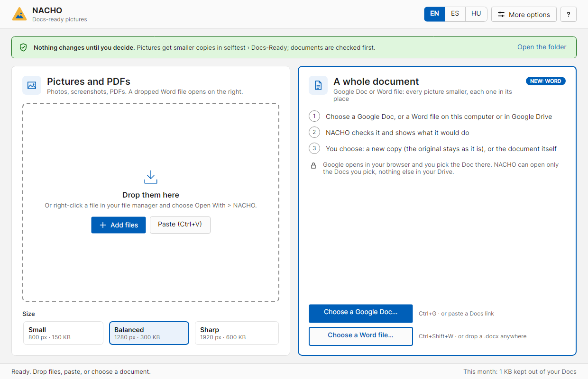This screenshot has height=379, width=588.
Task: Select the Balanced size option
Action: click(x=149, y=333)
